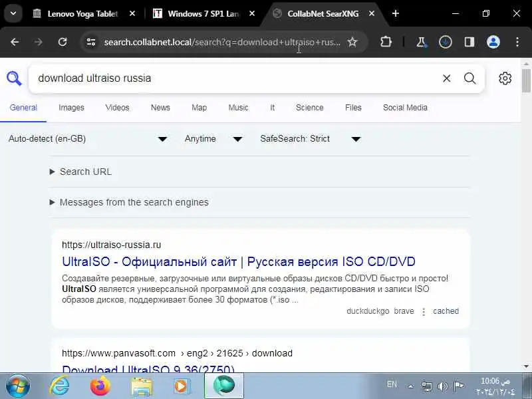Open the Extensions puzzle icon

pos(386,42)
